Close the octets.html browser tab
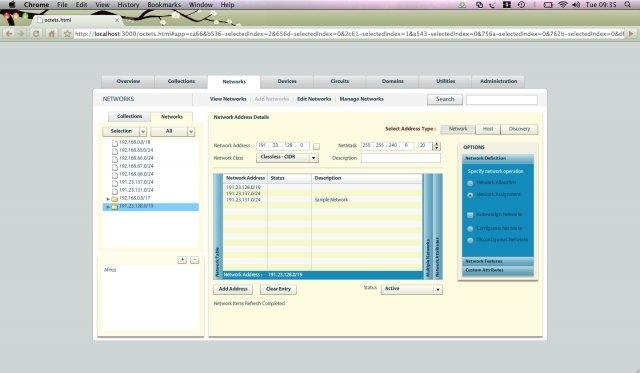The width and height of the screenshot is (640, 373). 117,20
